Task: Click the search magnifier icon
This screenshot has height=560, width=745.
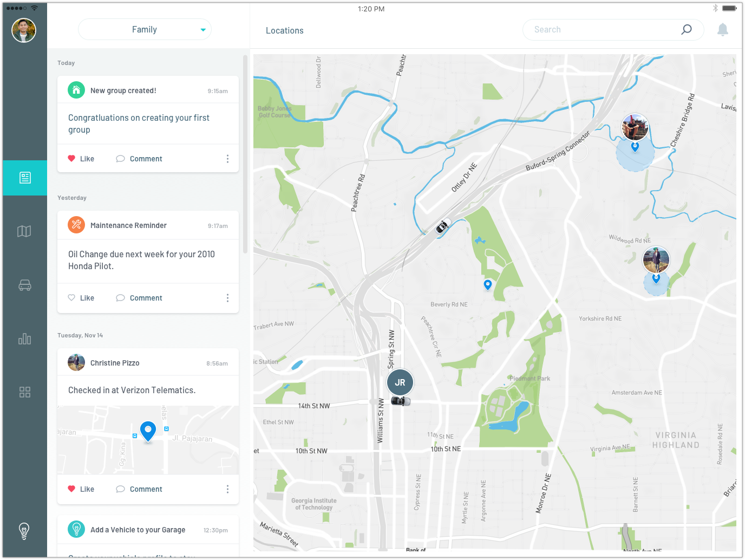Action: (687, 30)
